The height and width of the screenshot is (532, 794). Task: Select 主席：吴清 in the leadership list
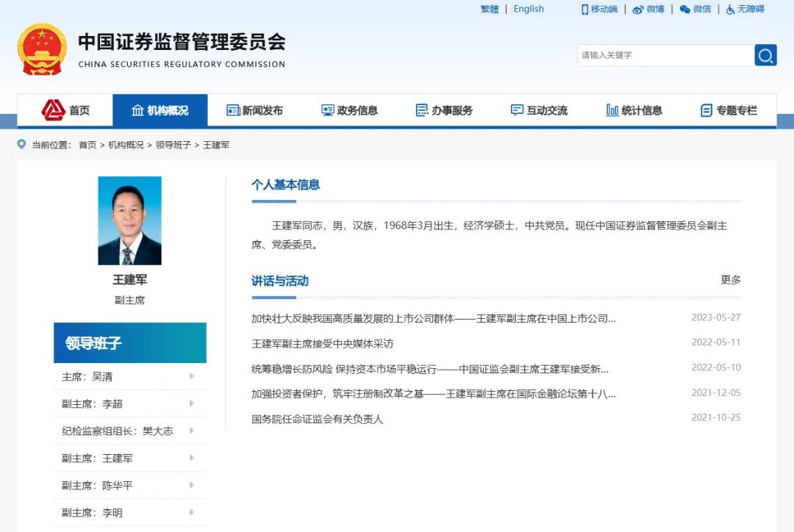[x=129, y=377]
